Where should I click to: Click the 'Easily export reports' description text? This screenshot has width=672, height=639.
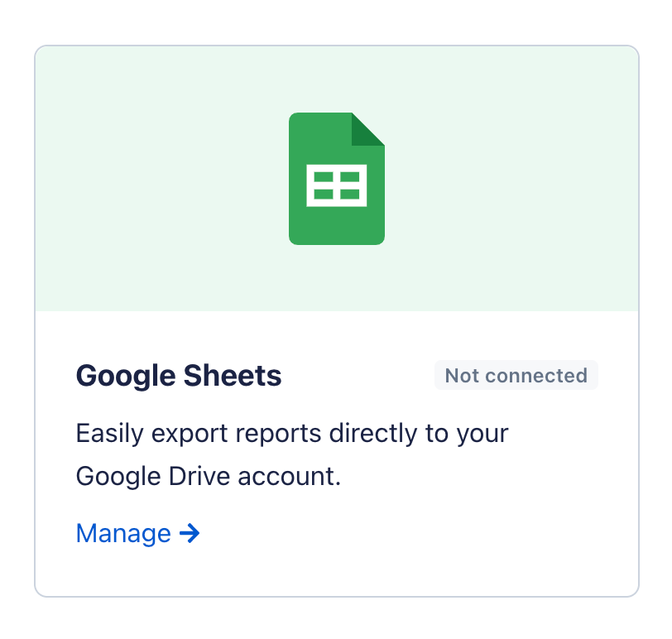tap(292, 454)
